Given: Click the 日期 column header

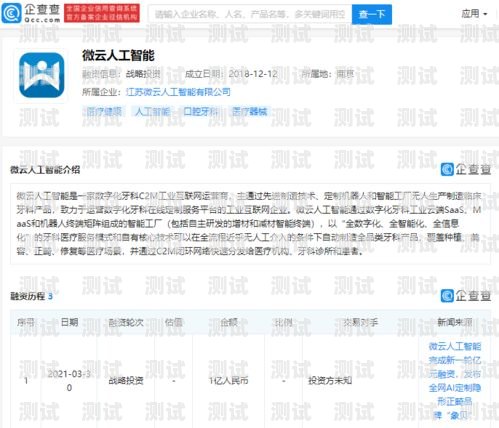Looking at the screenshot, I should (69, 322).
